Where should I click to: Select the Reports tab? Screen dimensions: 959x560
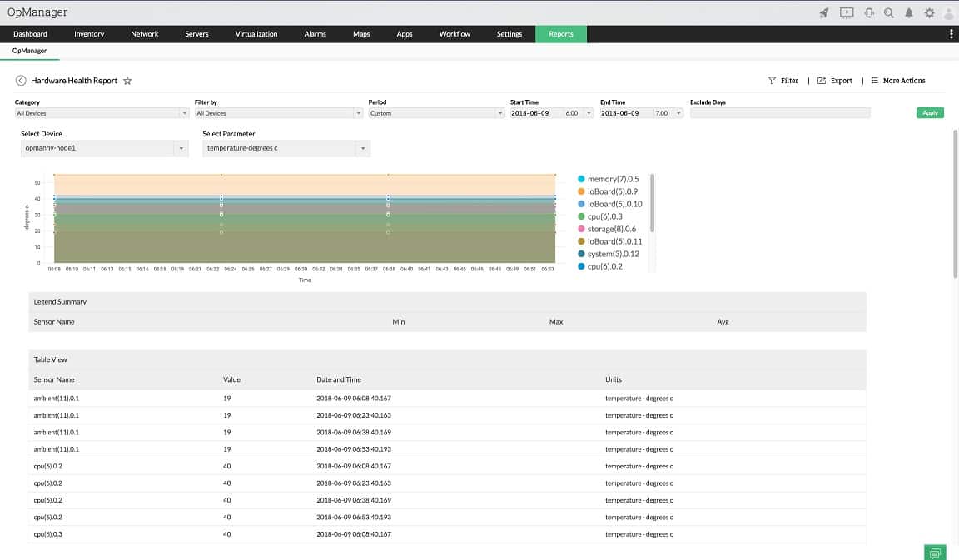[x=561, y=34]
